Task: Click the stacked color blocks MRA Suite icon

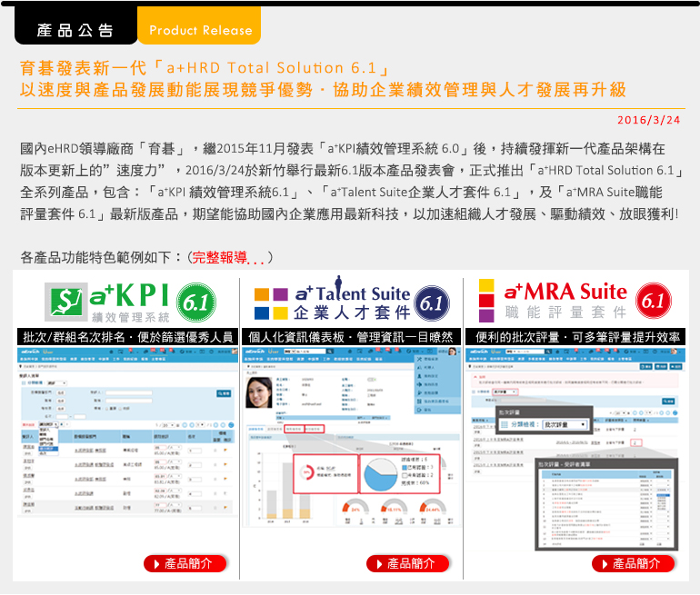Action: tap(486, 301)
